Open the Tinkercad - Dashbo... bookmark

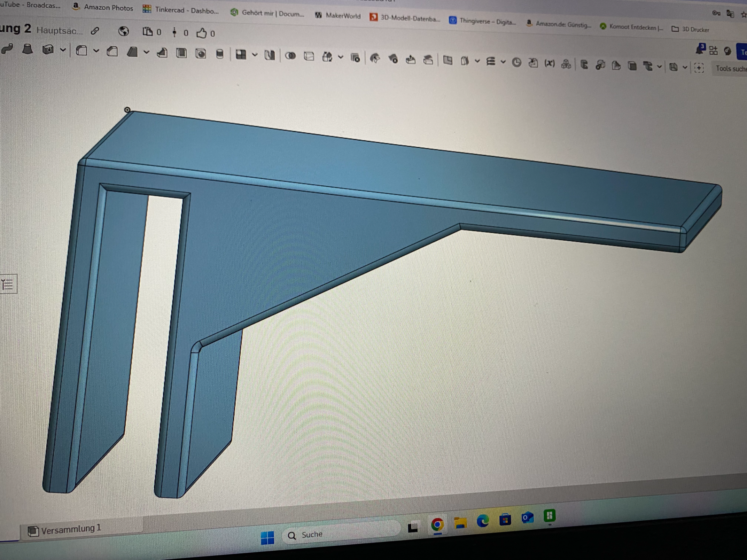tap(181, 10)
